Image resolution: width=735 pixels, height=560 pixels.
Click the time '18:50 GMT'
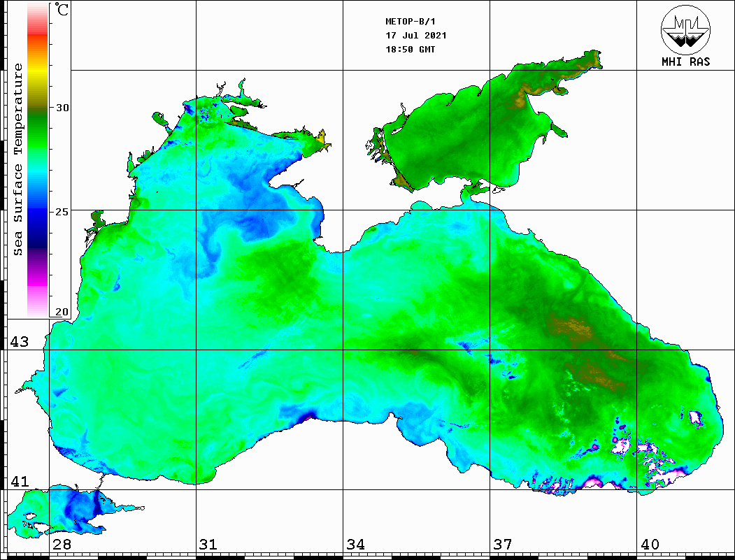click(410, 49)
